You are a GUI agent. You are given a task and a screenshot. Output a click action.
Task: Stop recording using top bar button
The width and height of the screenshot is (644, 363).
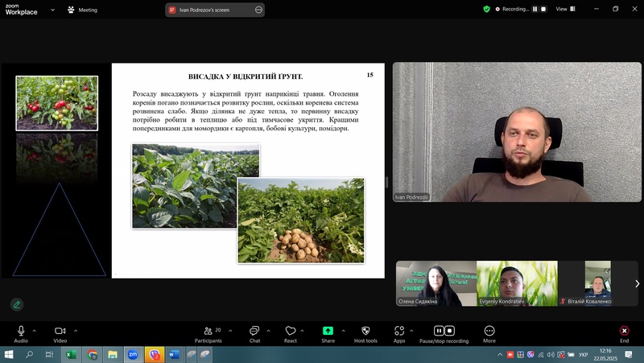coord(543,9)
